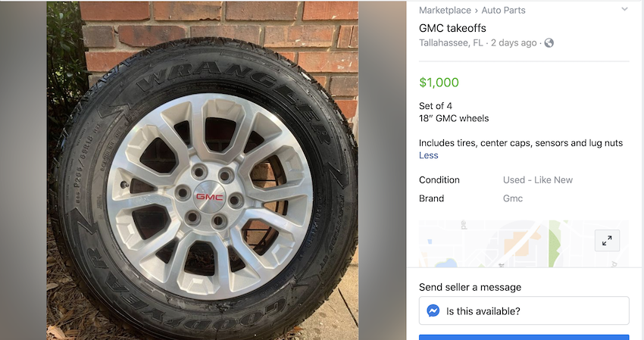Click the Messenger icon in message box
The width and height of the screenshot is (644, 340).
(x=433, y=310)
